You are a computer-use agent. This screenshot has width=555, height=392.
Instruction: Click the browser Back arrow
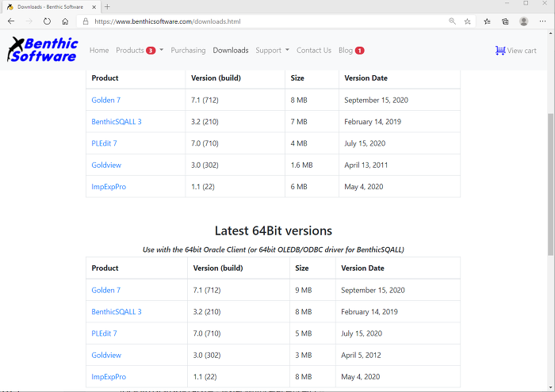(x=11, y=21)
